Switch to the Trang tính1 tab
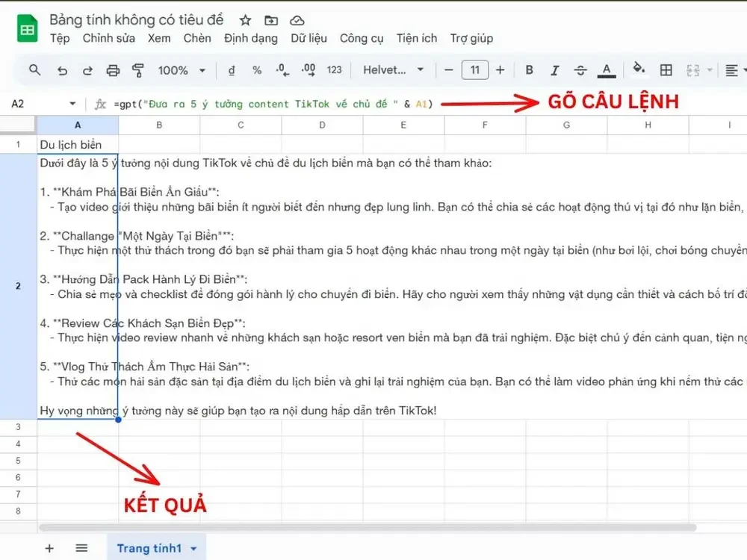Screen dimensions: 747x560 point(149,548)
